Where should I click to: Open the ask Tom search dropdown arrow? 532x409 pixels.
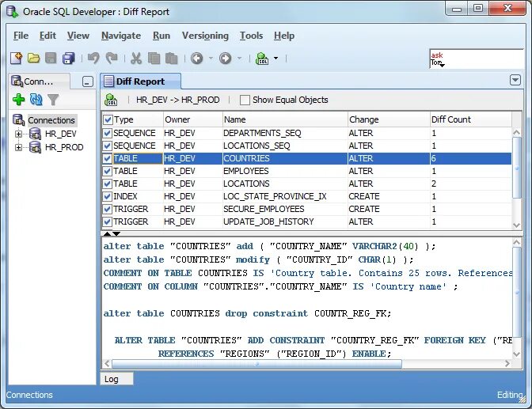pos(442,65)
